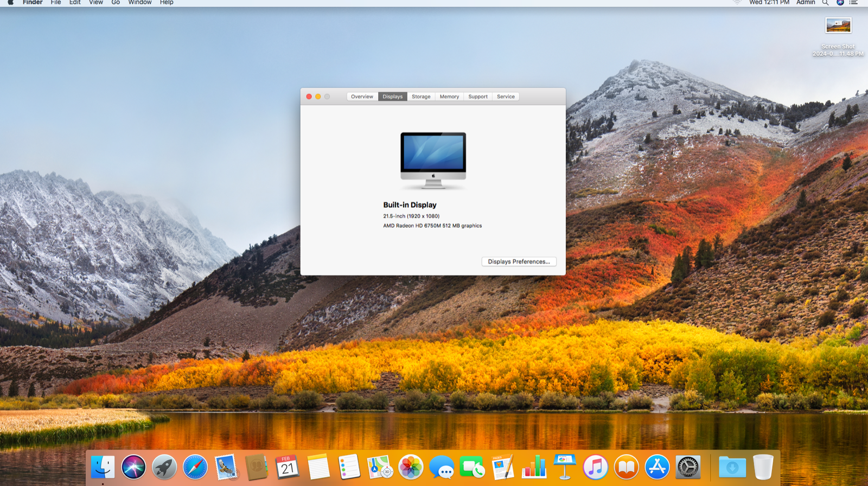Launch FaceTime from the Dock

point(473,467)
